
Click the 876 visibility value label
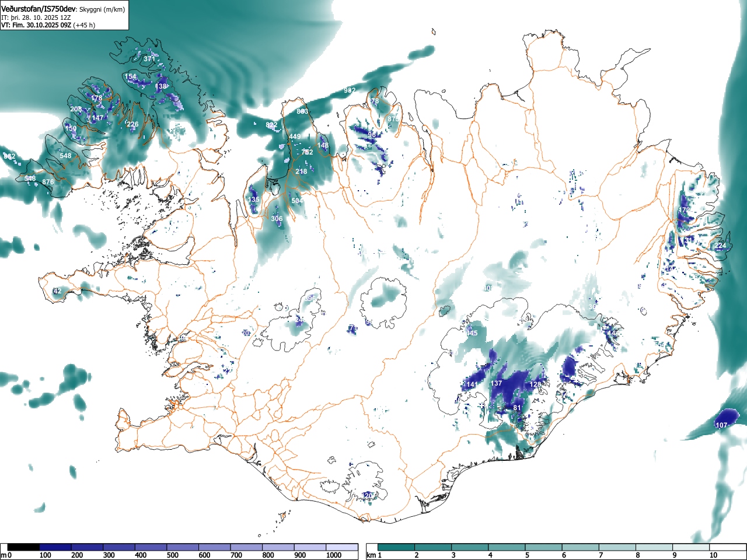[48, 183]
